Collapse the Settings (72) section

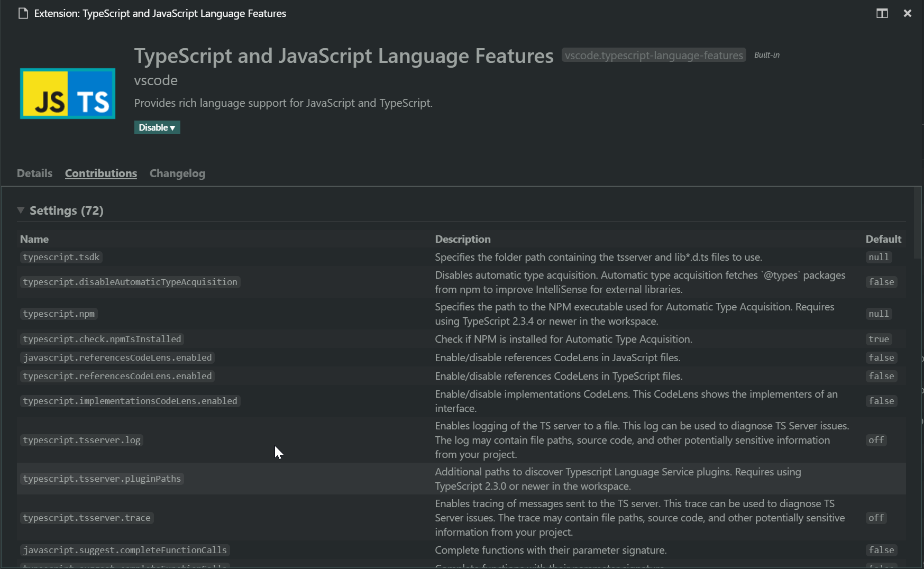(x=21, y=210)
